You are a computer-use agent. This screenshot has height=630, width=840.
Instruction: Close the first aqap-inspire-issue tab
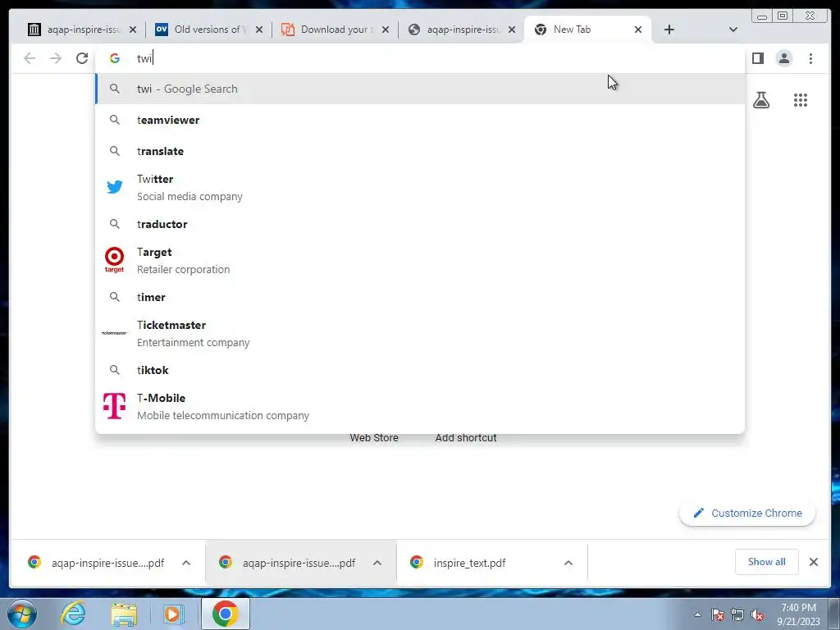point(133,30)
